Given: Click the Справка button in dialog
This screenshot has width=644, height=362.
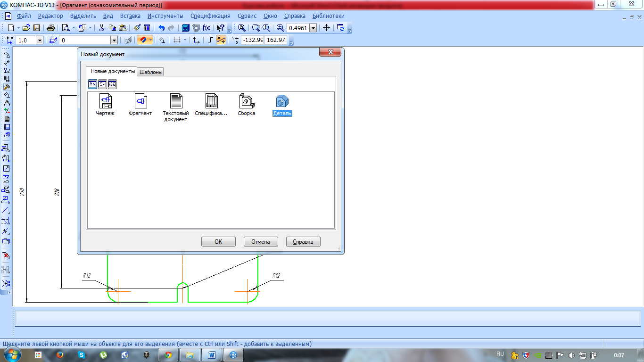Looking at the screenshot, I should tap(303, 241).
